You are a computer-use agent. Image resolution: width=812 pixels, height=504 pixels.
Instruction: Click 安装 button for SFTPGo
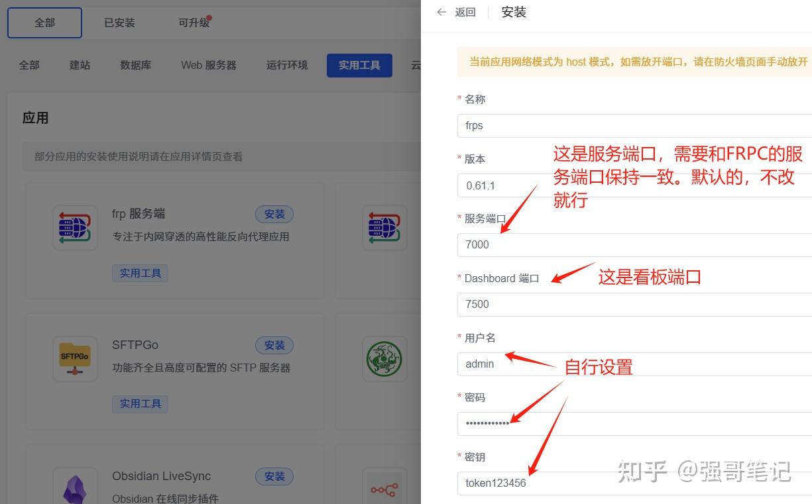tap(274, 345)
